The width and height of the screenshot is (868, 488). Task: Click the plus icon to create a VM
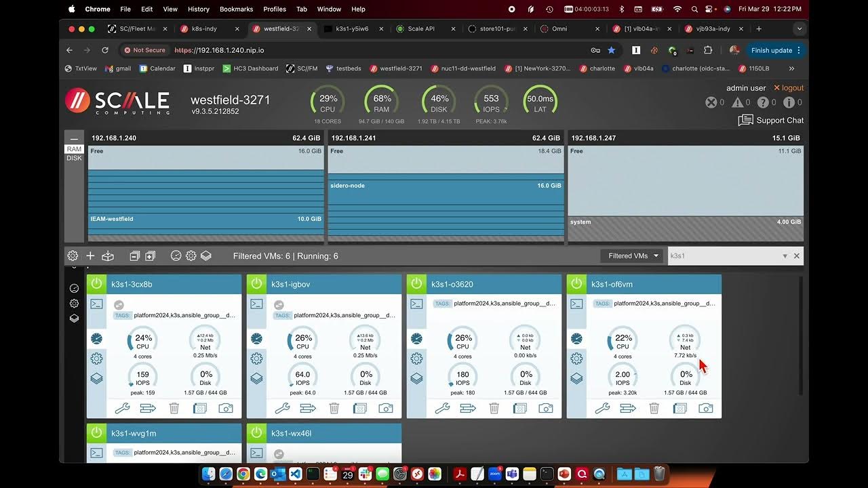[x=90, y=256]
